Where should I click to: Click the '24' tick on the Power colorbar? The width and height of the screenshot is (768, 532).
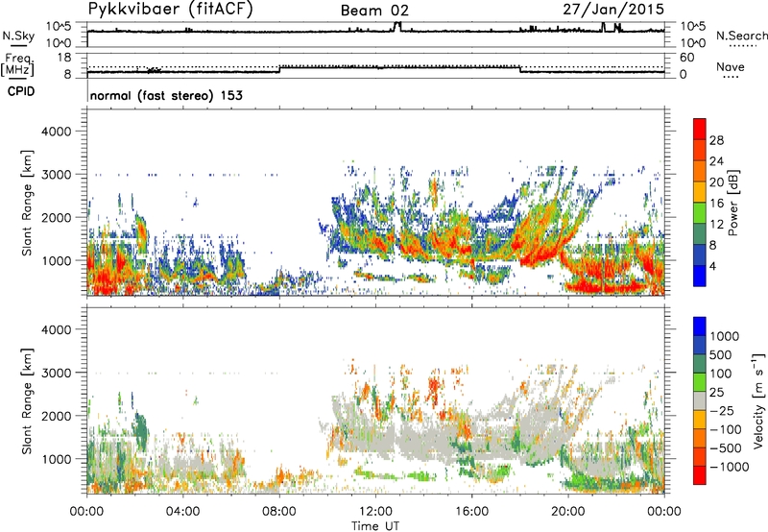tap(716, 161)
